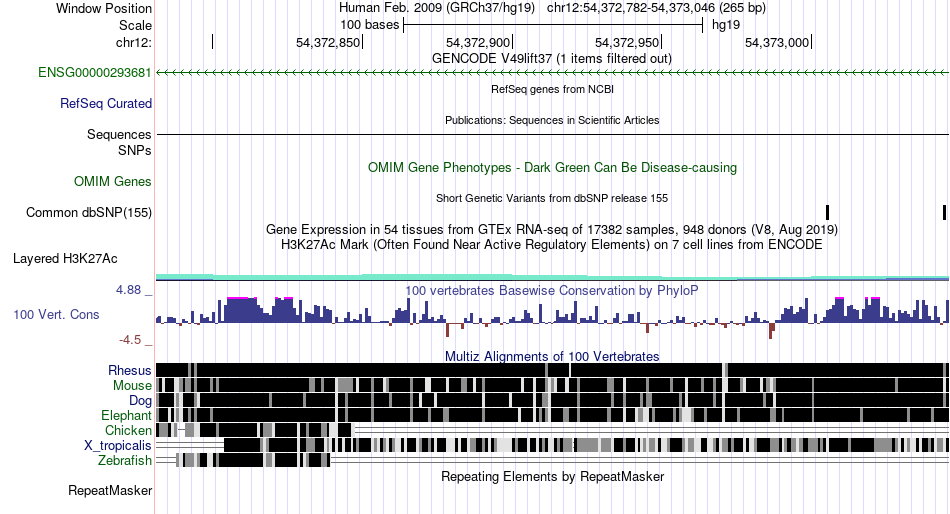The image size is (950, 514).
Task: Open the Layered H3K27Ac track label
Action: (65, 259)
